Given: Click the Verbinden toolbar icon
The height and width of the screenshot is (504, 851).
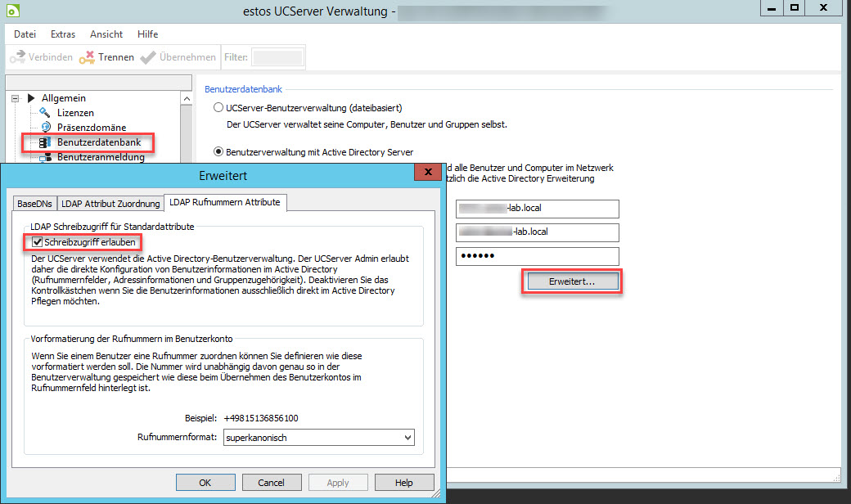Looking at the screenshot, I should (18, 57).
